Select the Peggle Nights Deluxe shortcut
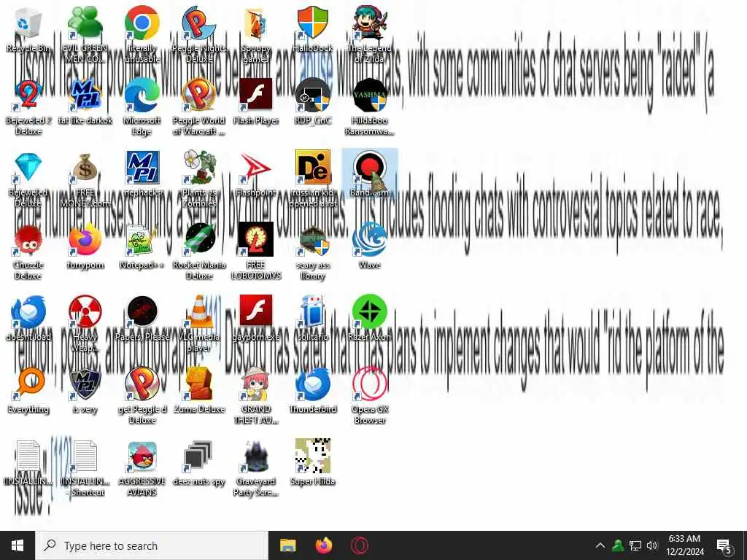 tap(199, 24)
